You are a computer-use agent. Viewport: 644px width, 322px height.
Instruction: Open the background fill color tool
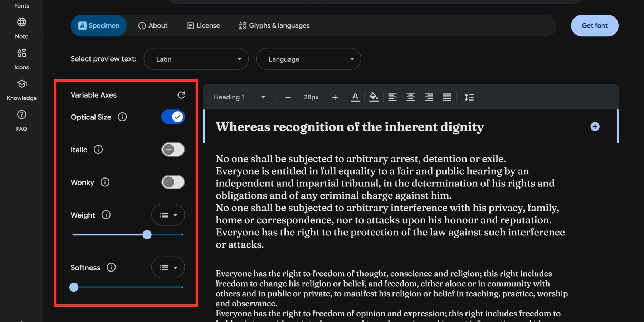tap(374, 97)
